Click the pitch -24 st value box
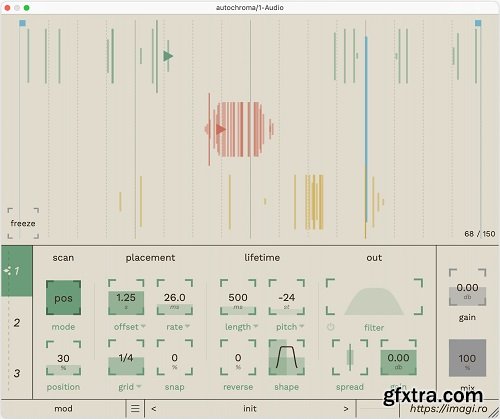The height and width of the screenshot is (419, 500). click(x=287, y=298)
